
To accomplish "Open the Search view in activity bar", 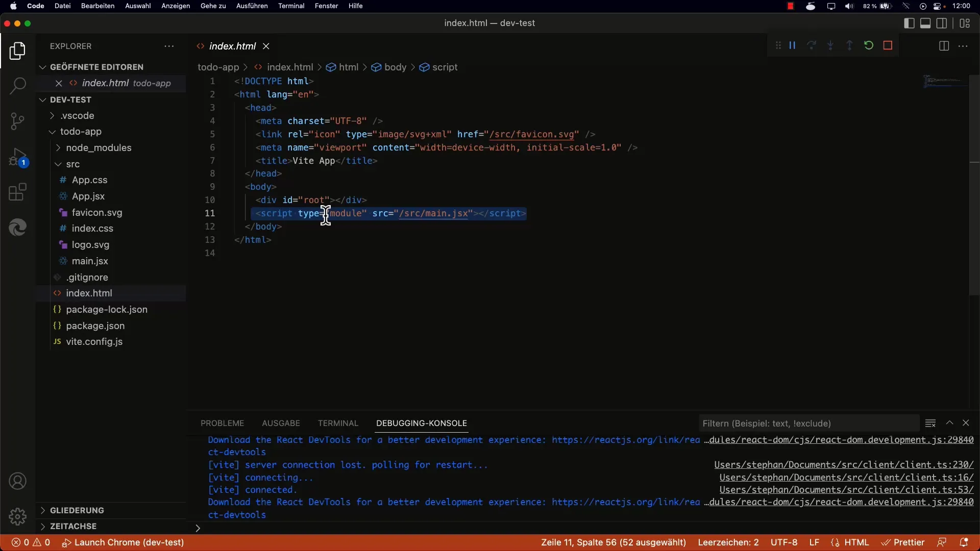I will click(x=17, y=85).
